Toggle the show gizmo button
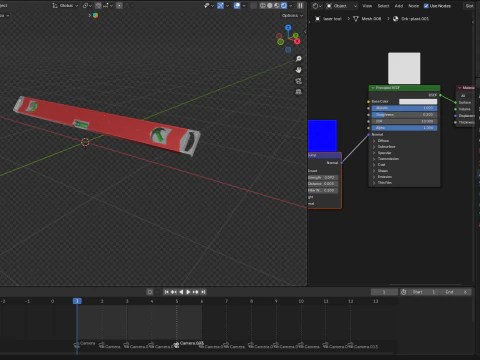480x360 pixels. 220,5
